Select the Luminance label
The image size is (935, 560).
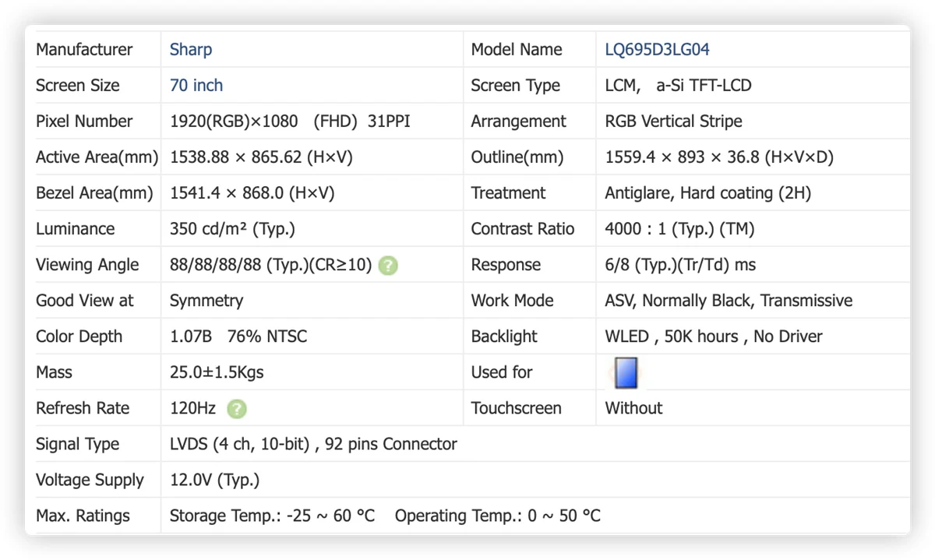pos(75,228)
